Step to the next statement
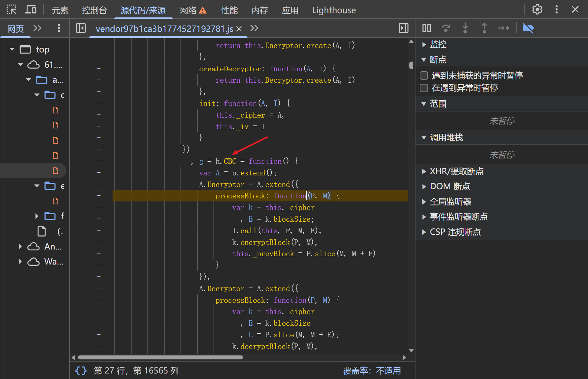588x379 pixels. [504, 28]
